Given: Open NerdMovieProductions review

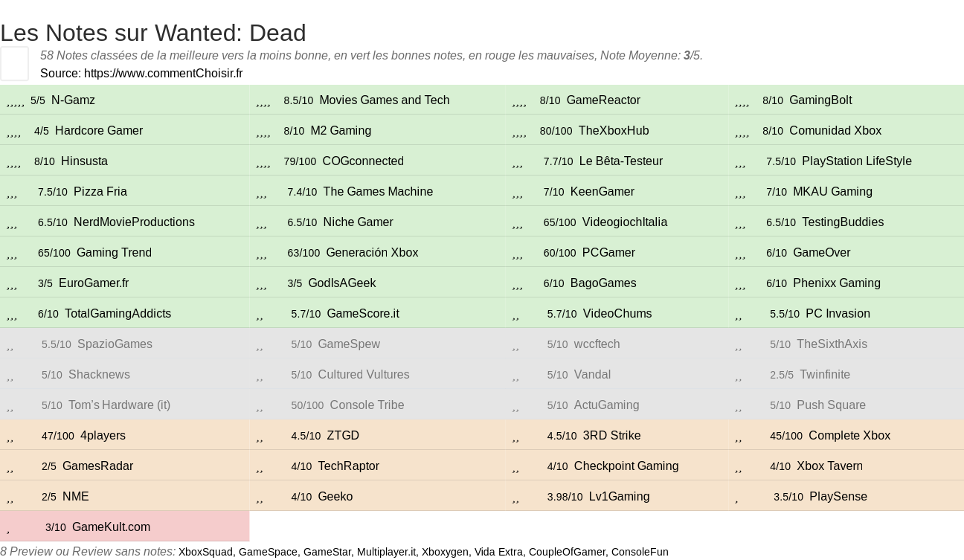Looking at the screenshot, I should point(134,222).
